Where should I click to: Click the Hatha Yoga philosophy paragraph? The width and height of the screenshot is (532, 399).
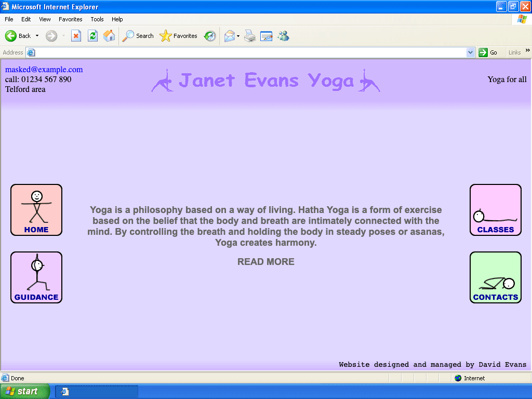click(x=265, y=226)
